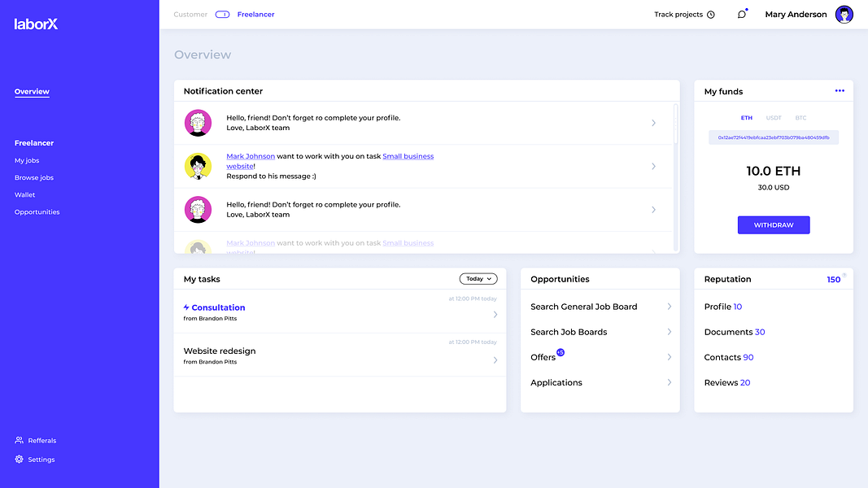Toggle the Customer/Freelancer switch

[223, 15]
